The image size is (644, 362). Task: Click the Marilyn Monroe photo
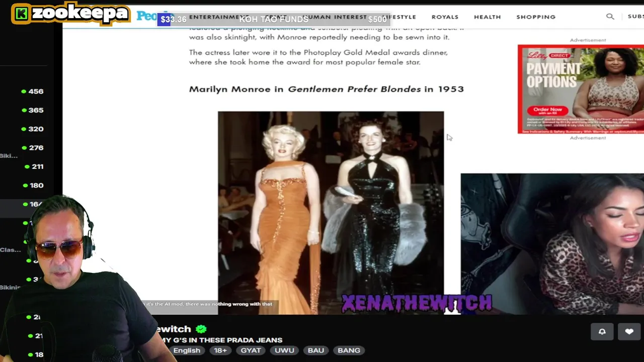coord(331,213)
